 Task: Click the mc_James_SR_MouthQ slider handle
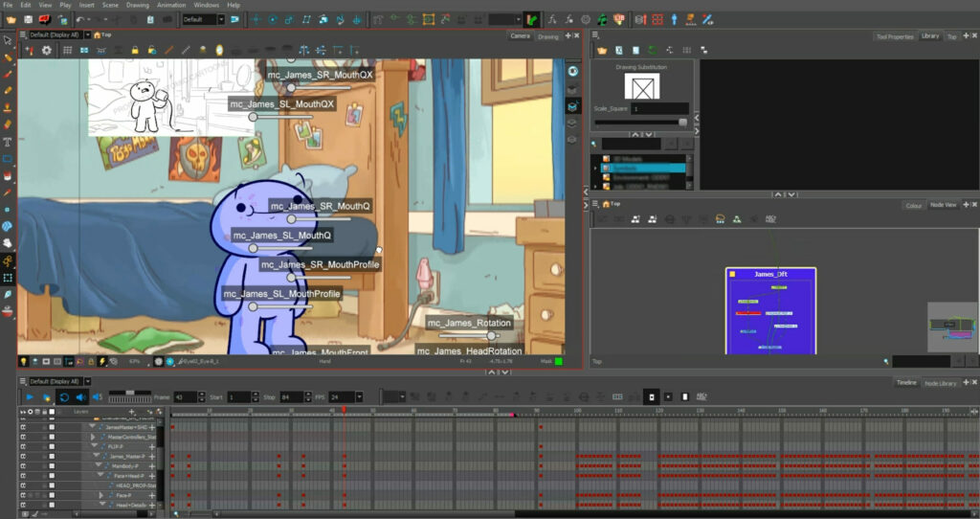291,219
